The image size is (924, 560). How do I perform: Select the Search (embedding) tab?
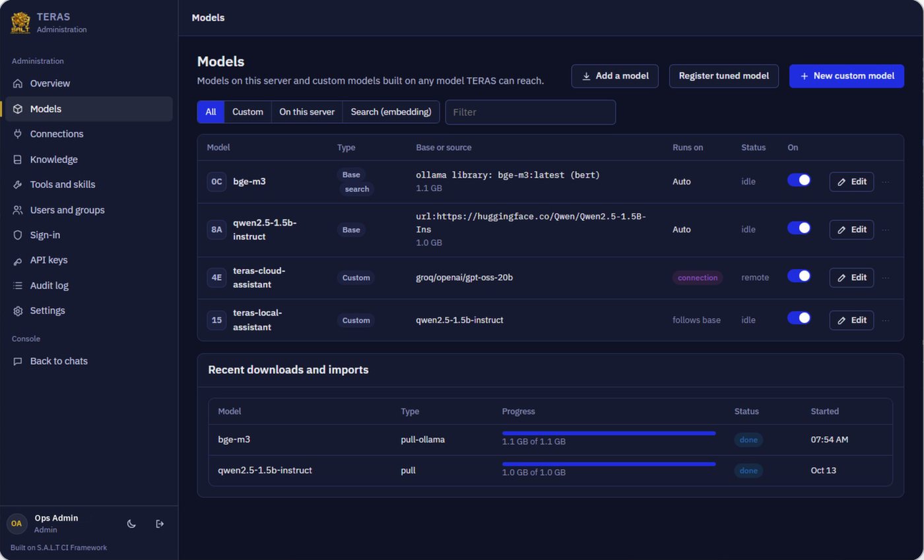click(391, 112)
